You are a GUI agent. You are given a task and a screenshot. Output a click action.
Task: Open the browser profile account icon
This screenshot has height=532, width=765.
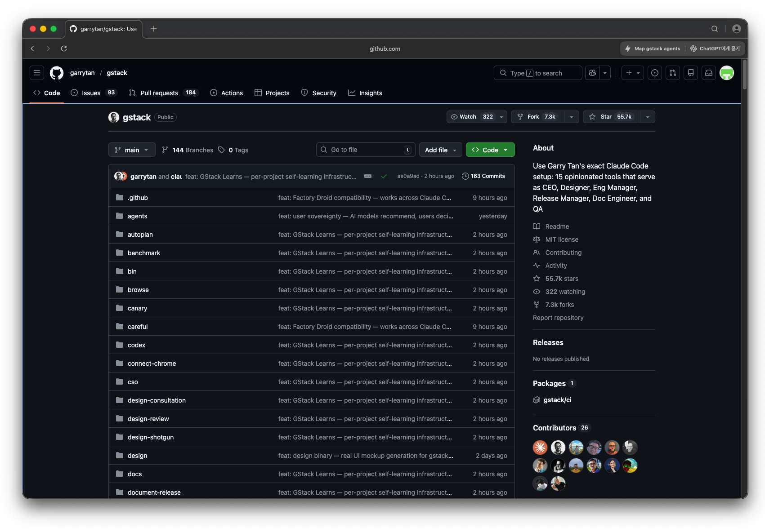pyautogui.click(x=737, y=29)
